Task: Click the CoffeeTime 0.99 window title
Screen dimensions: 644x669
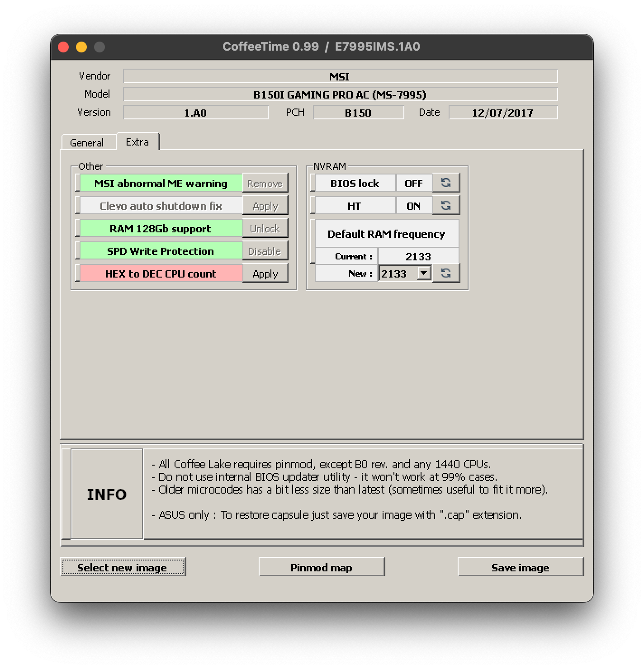Action: tap(322, 47)
